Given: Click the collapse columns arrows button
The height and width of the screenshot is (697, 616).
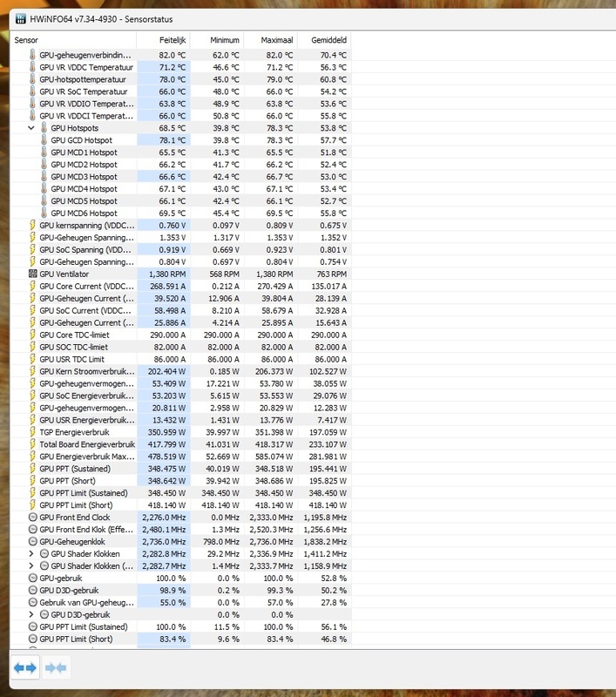Looking at the screenshot, I should point(56,667).
